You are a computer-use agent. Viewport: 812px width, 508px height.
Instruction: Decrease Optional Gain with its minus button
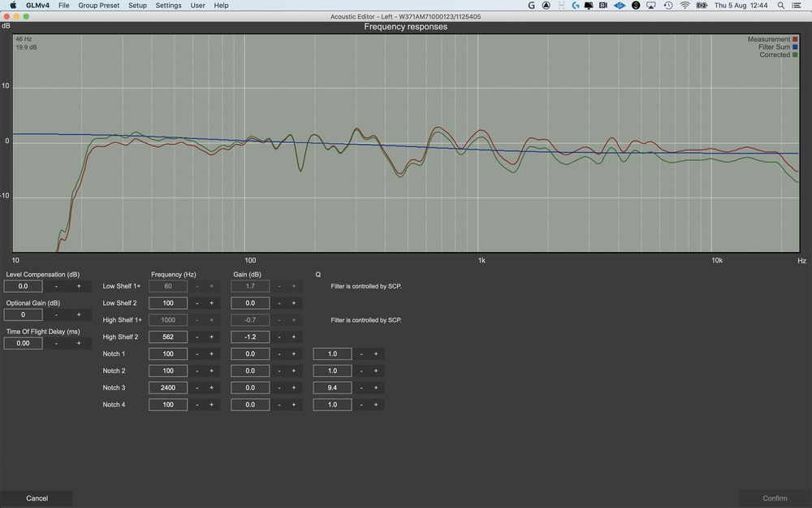(x=57, y=315)
